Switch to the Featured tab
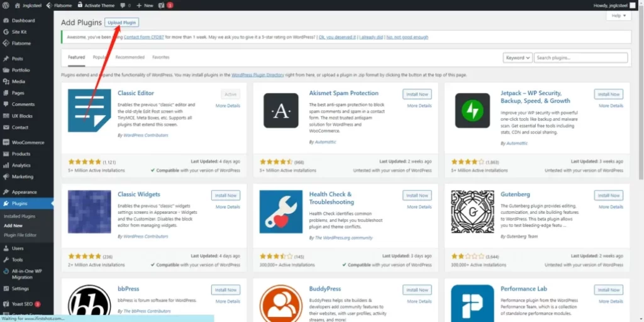 [76, 57]
